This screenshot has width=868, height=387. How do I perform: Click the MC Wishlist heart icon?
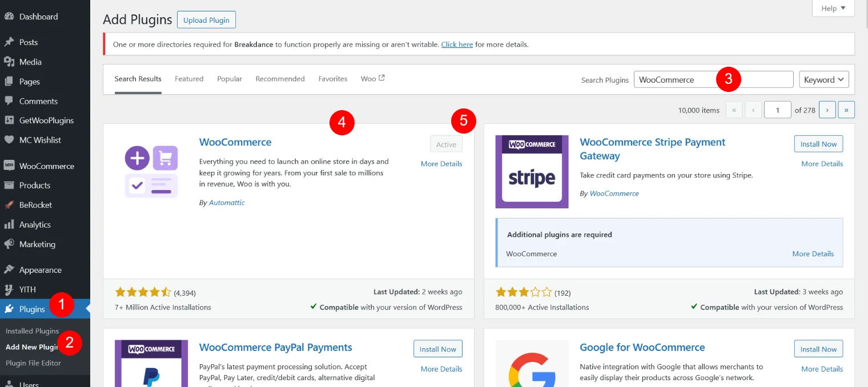[x=9, y=140]
